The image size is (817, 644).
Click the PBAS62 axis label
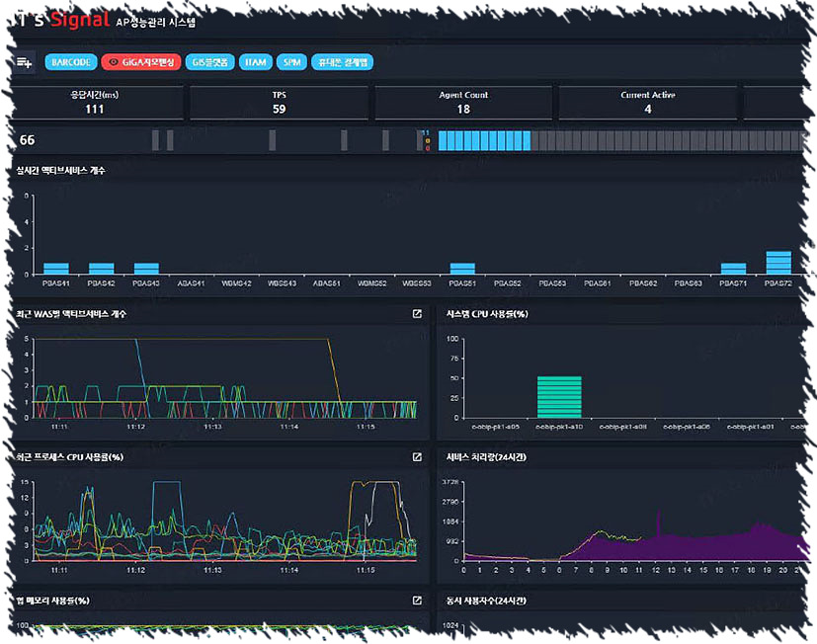[x=643, y=283]
